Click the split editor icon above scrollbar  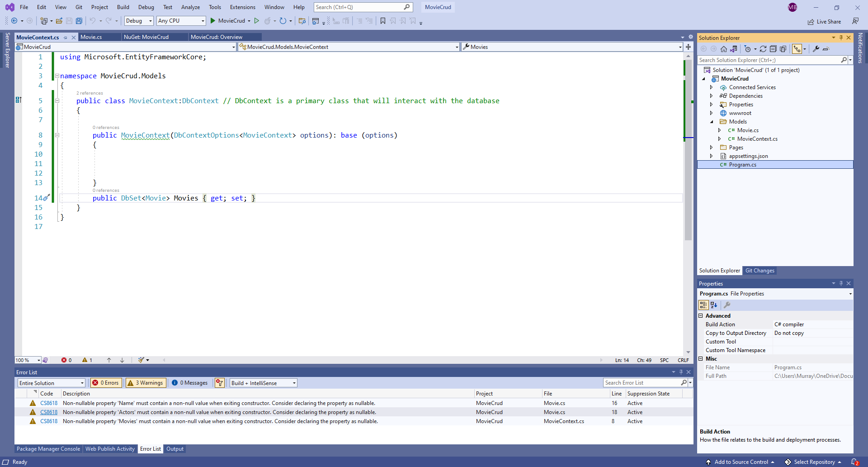[688, 47]
